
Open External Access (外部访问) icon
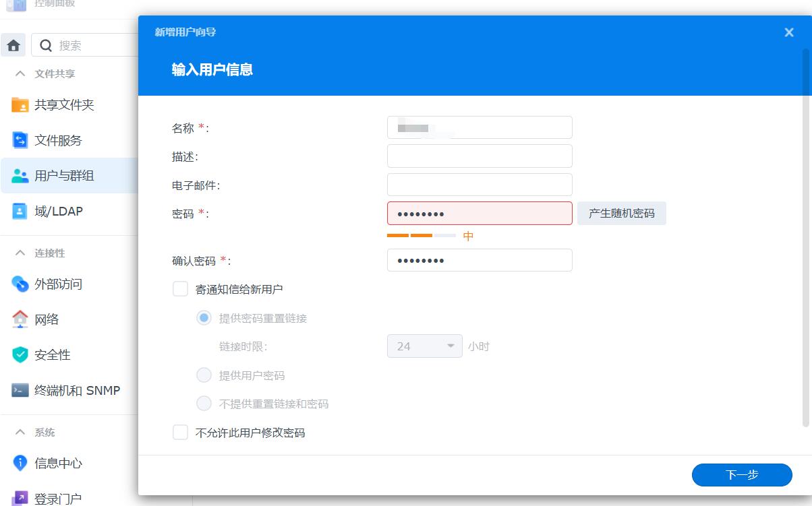tap(20, 284)
